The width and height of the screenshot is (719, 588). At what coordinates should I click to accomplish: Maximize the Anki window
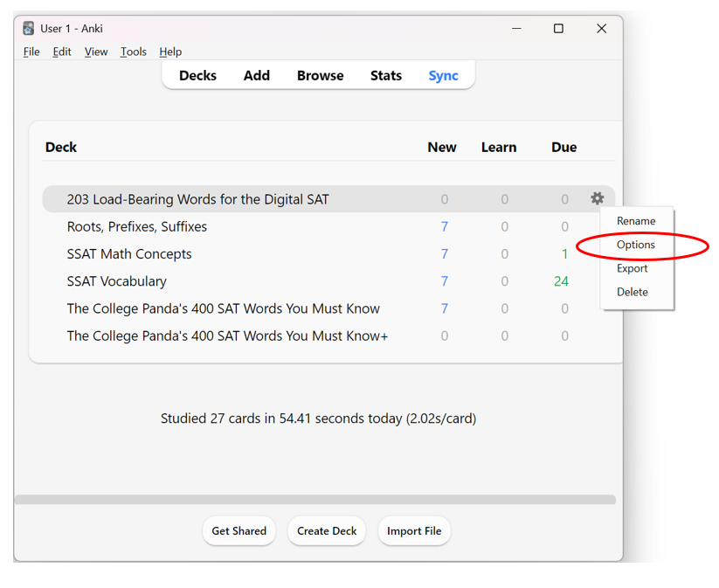tap(558, 29)
